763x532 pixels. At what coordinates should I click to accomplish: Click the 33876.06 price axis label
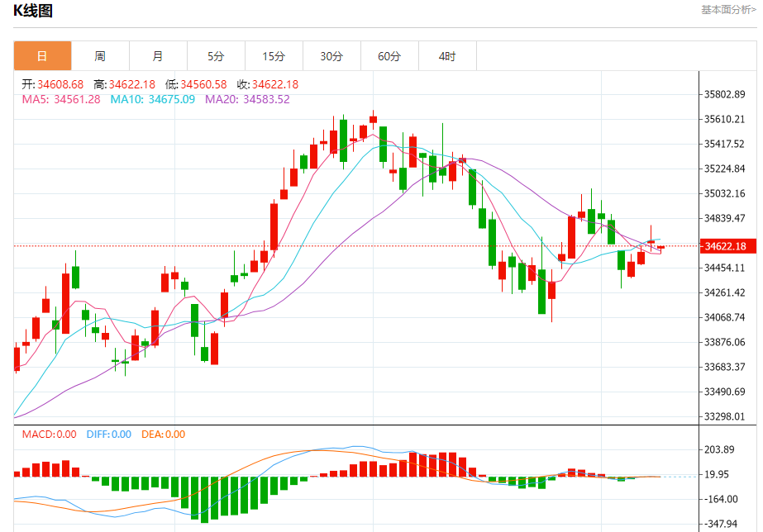click(x=724, y=342)
